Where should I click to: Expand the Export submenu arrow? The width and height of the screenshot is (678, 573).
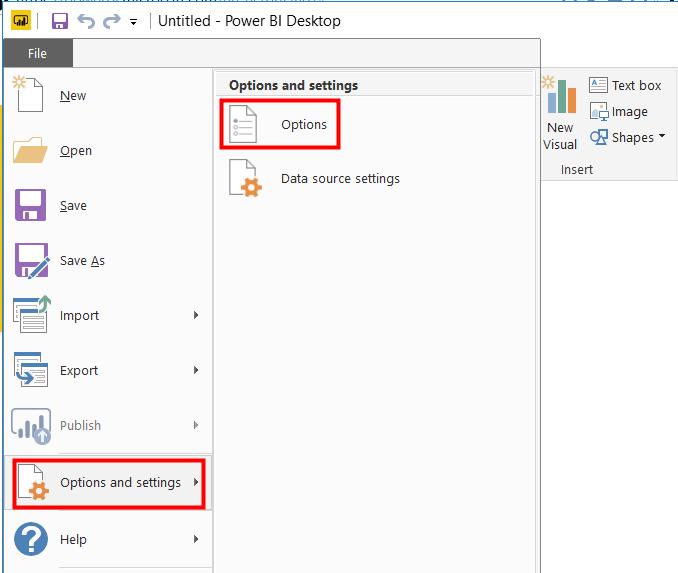[196, 370]
